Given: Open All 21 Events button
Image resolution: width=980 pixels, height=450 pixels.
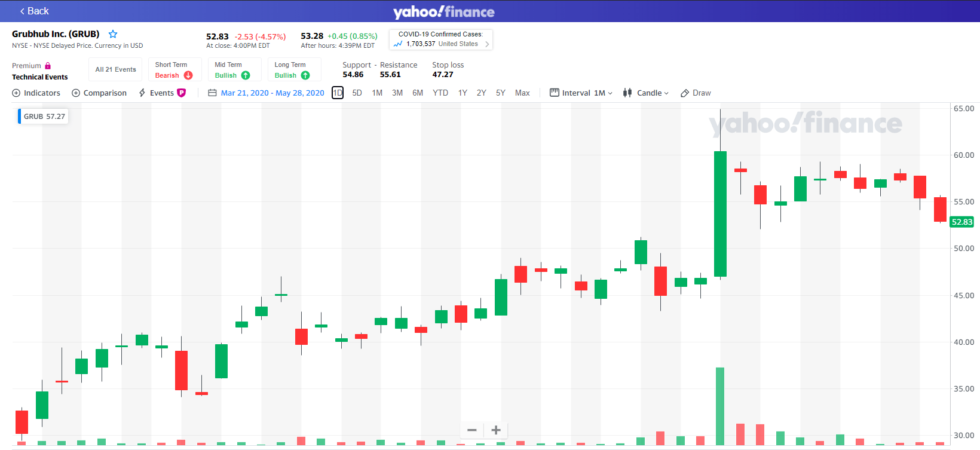Looking at the screenshot, I should click(x=115, y=69).
